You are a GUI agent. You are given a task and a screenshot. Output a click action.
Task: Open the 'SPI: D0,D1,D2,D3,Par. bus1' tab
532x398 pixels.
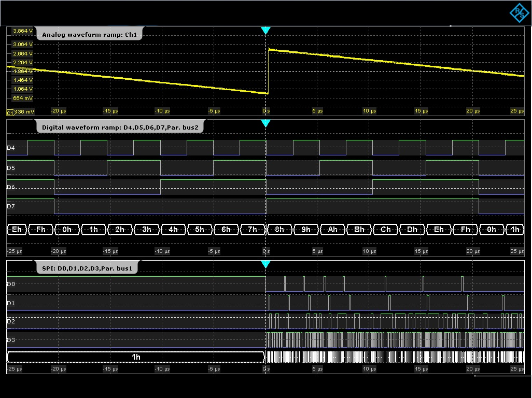tap(87, 268)
